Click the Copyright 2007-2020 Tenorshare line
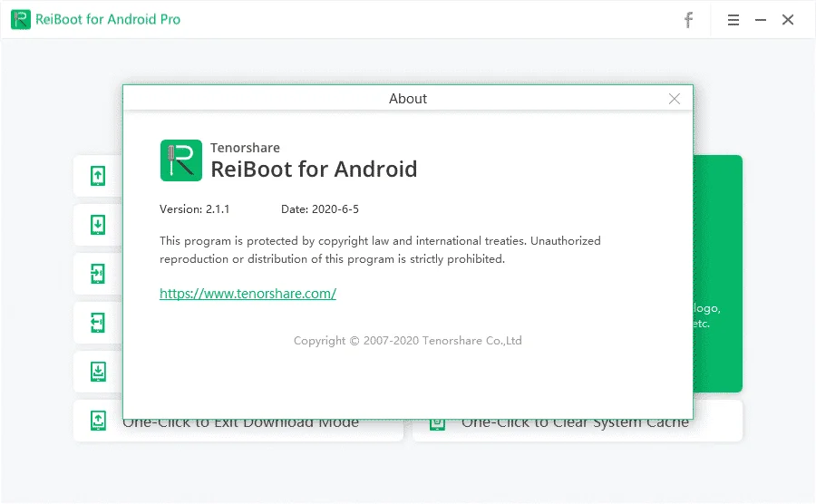This screenshot has height=504, width=816. pos(407,341)
